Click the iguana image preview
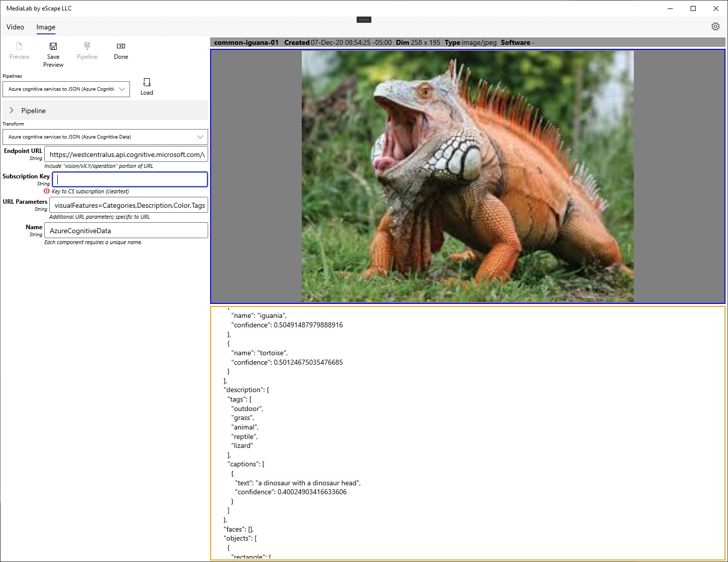Screen dimensions: 728x562 point(468,176)
